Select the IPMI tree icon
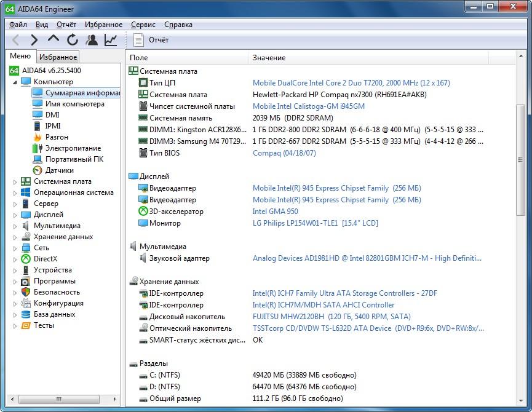532x412 pixels. (38, 126)
